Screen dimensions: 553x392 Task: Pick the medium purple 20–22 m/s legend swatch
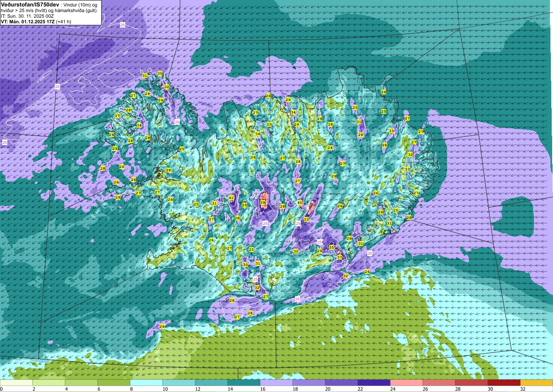pos(341,383)
